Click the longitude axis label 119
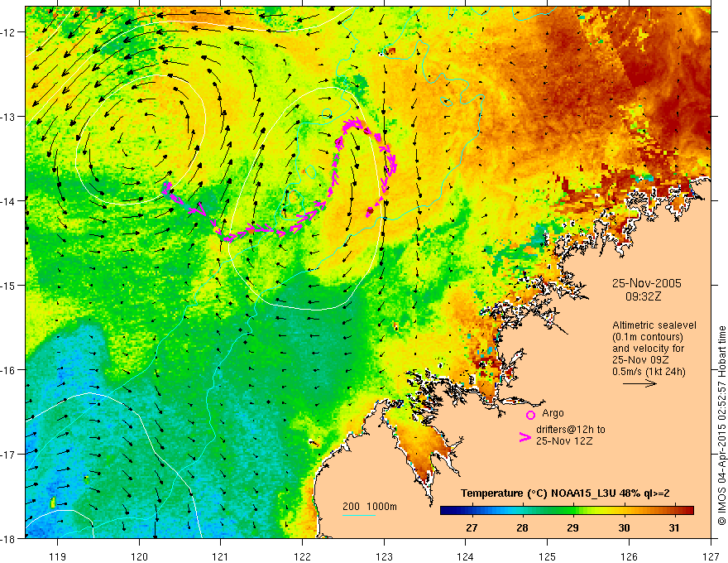 pyautogui.click(x=58, y=556)
